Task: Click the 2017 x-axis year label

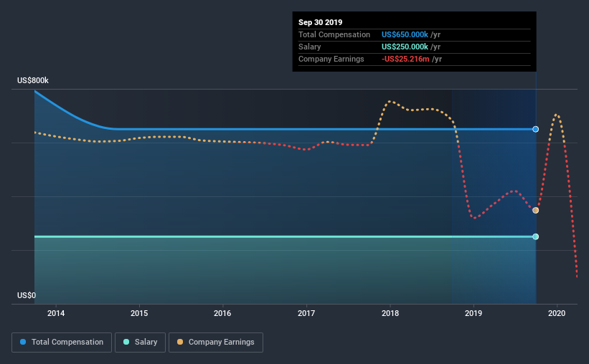Action: coord(306,313)
